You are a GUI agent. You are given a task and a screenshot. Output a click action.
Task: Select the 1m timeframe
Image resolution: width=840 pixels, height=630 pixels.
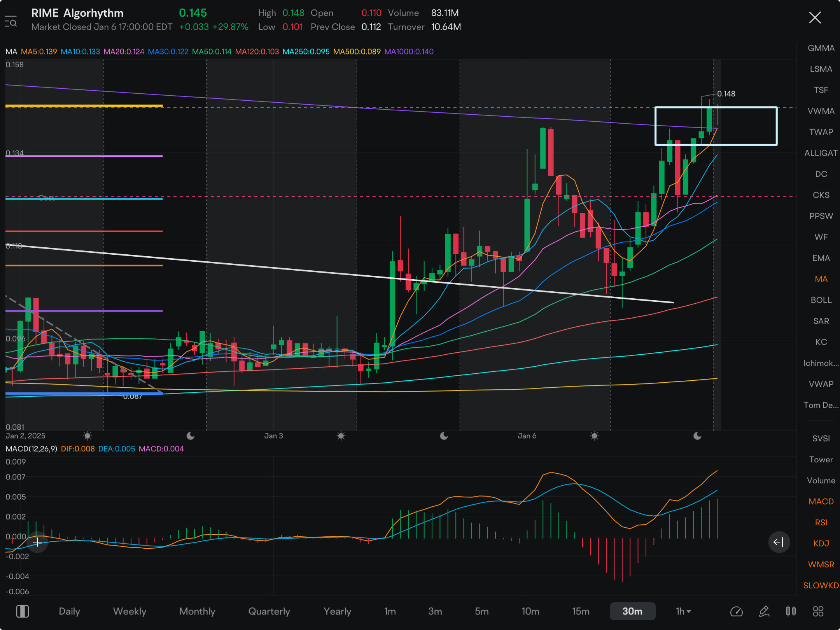tap(390, 611)
